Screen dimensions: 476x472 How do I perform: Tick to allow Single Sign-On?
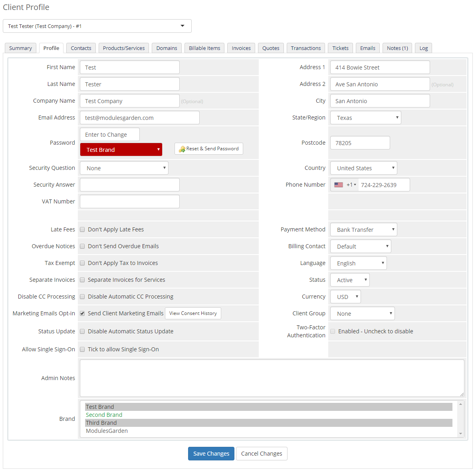coord(82,349)
